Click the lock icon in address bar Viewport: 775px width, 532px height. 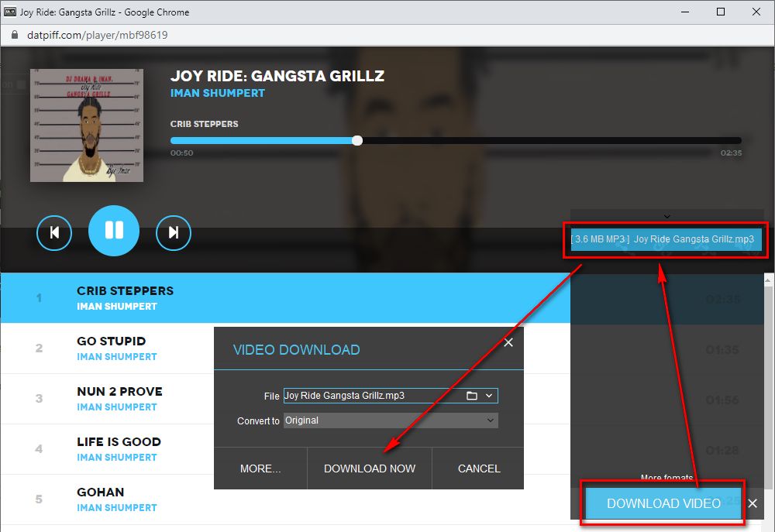15,35
